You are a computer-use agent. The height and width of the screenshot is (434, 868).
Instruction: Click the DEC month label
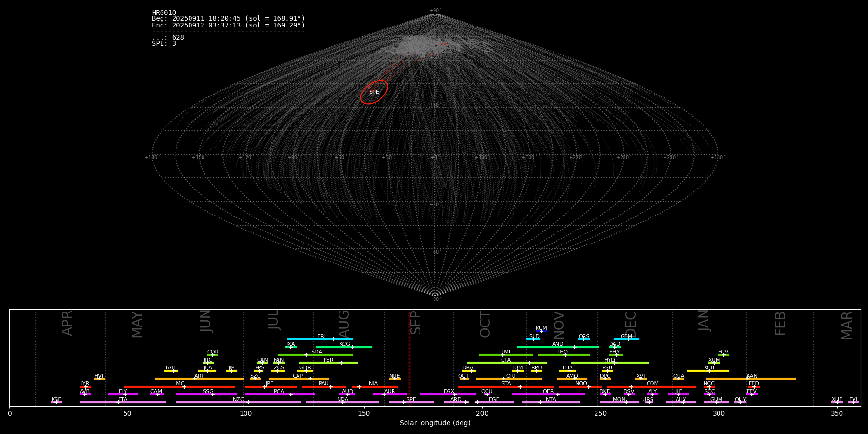coord(631,324)
